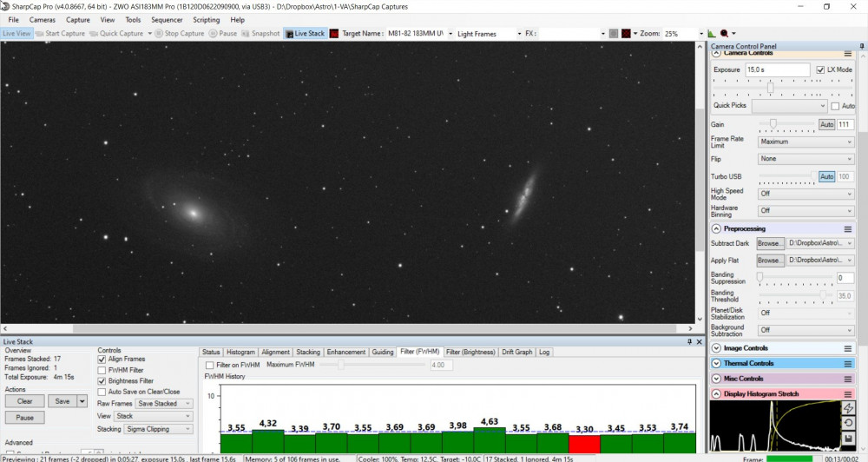Adjust the Gain slider
The height and width of the screenshot is (462, 868).
773,123
